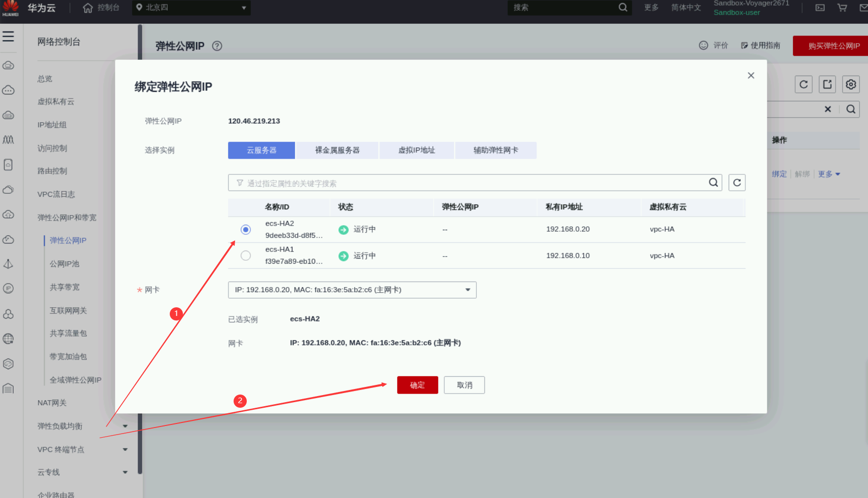Refresh the instance list in the dialog
This screenshot has height=498, width=868.
737,183
